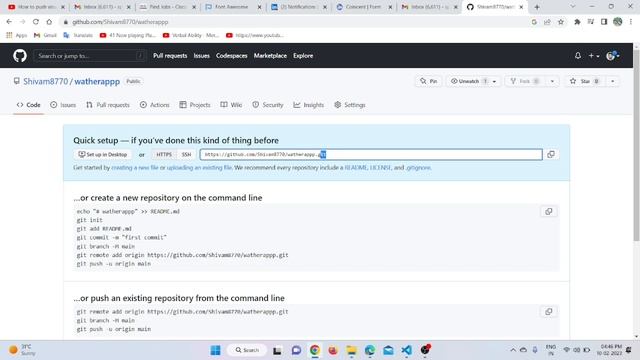This screenshot has height=360, width=640.
Task: Switch to the Projects tab
Action: pos(195,105)
